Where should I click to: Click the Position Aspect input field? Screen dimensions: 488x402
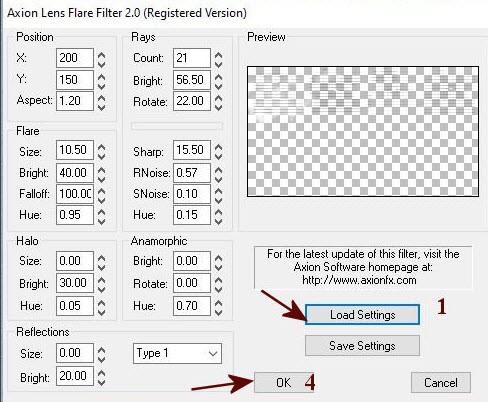[75, 101]
